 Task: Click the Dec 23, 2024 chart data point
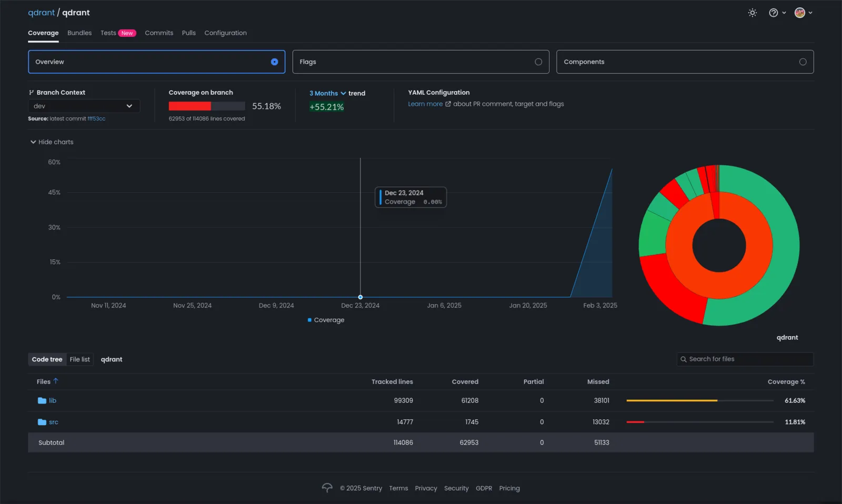point(360,297)
